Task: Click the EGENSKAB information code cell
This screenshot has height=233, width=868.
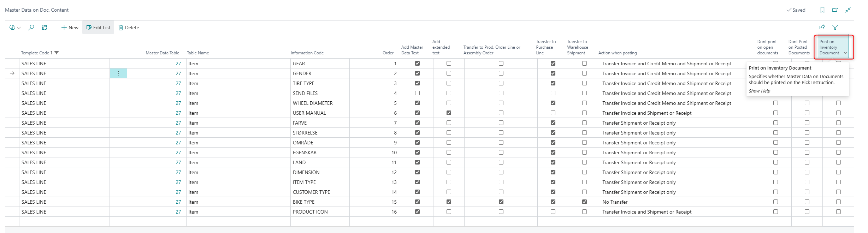Action: pyautogui.click(x=320, y=153)
